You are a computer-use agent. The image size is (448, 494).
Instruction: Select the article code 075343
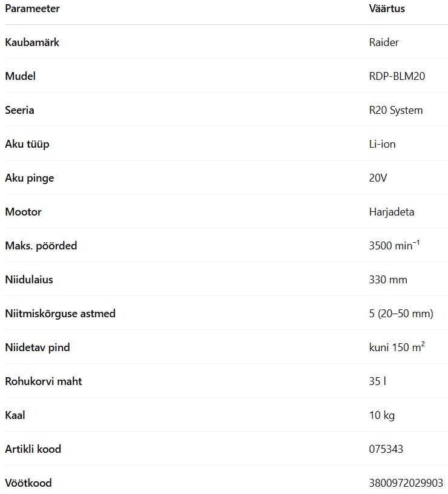pyautogui.click(x=386, y=449)
